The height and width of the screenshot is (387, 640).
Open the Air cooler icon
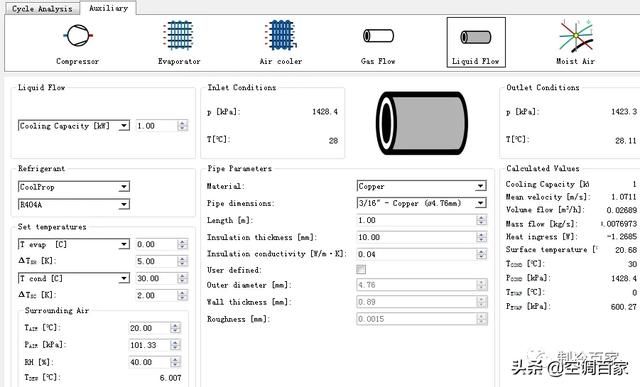(281, 35)
